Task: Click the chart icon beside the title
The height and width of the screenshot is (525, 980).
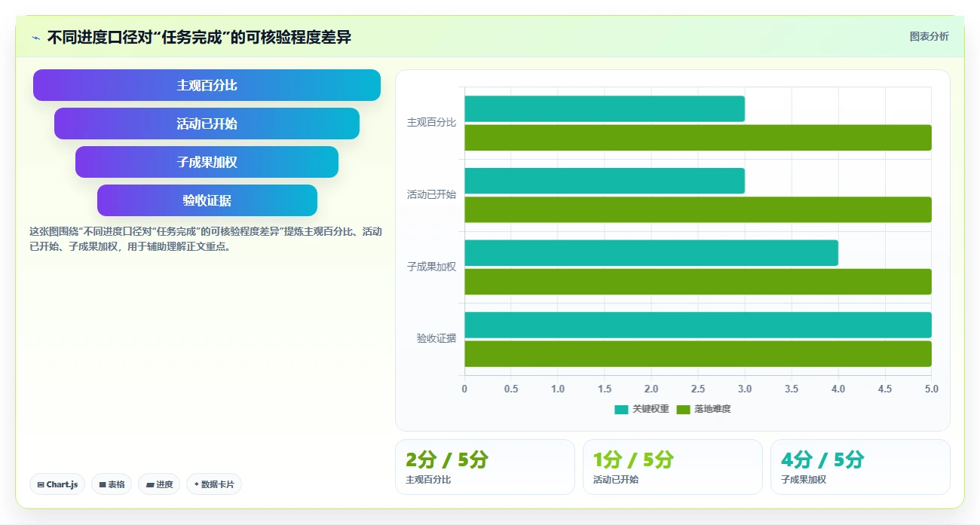Action: click(x=36, y=37)
